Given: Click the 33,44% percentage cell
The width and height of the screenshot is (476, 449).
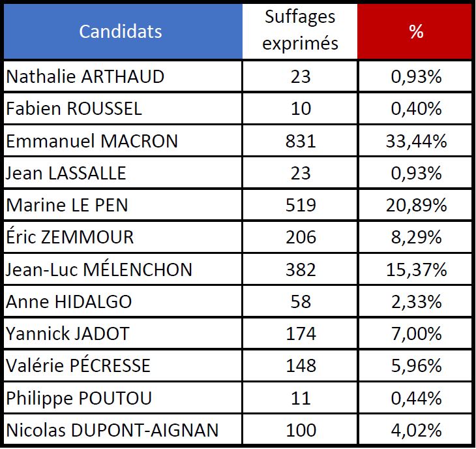Looking at the screenshot, I should tap(416, 141).
